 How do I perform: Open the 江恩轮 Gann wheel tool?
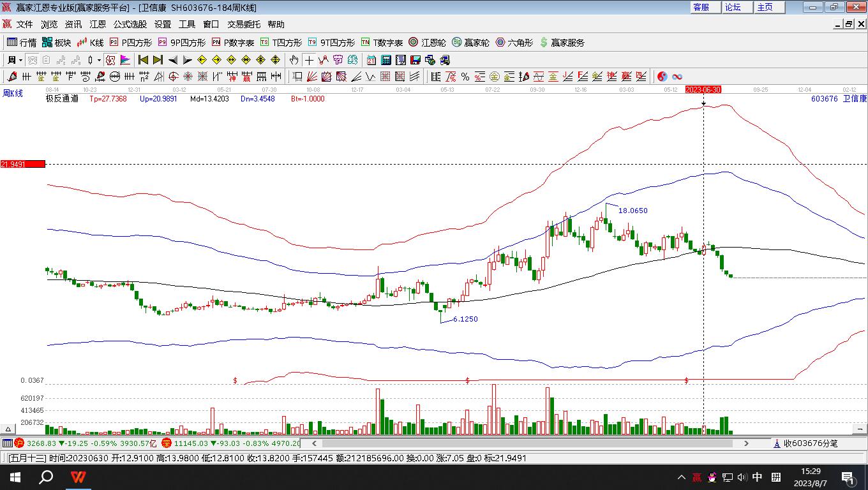pyautogui.click(x=427, y=43)
